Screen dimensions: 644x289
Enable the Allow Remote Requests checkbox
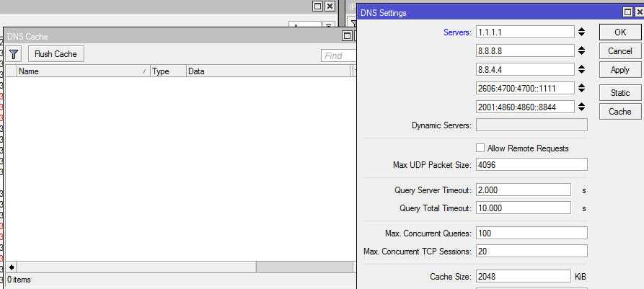480,148
